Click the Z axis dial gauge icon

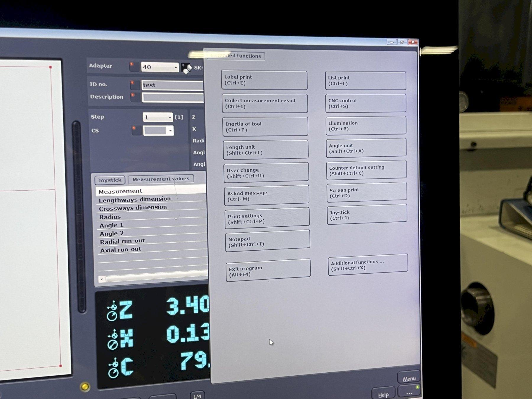pyautogui.click(x=112, y=317)
